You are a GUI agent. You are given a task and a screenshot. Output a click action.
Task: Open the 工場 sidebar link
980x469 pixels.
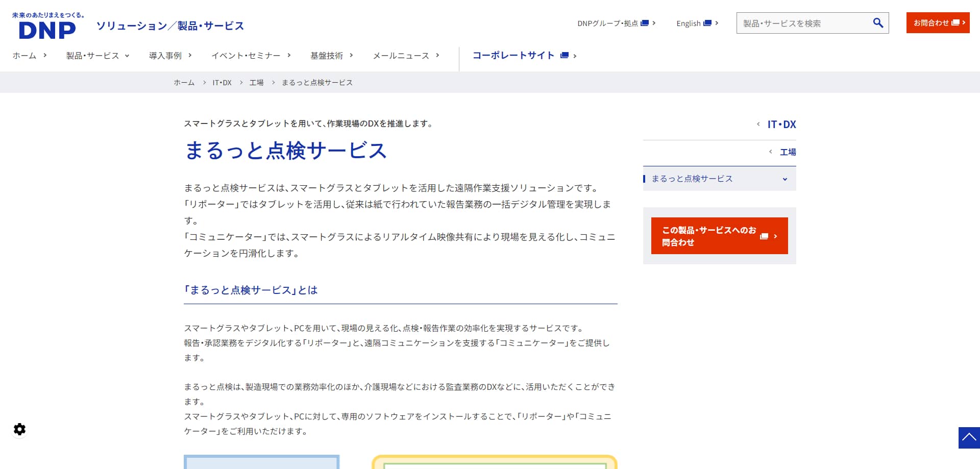coord(788,152)
